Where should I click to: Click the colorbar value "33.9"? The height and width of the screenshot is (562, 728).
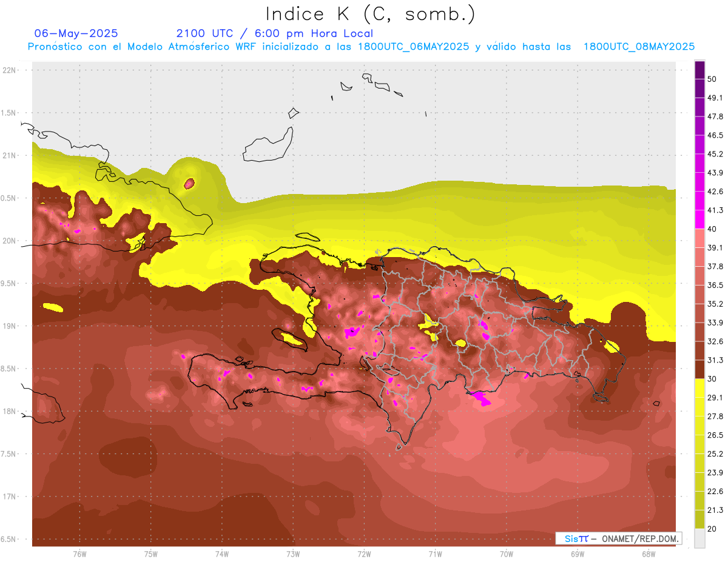[715, 323]
